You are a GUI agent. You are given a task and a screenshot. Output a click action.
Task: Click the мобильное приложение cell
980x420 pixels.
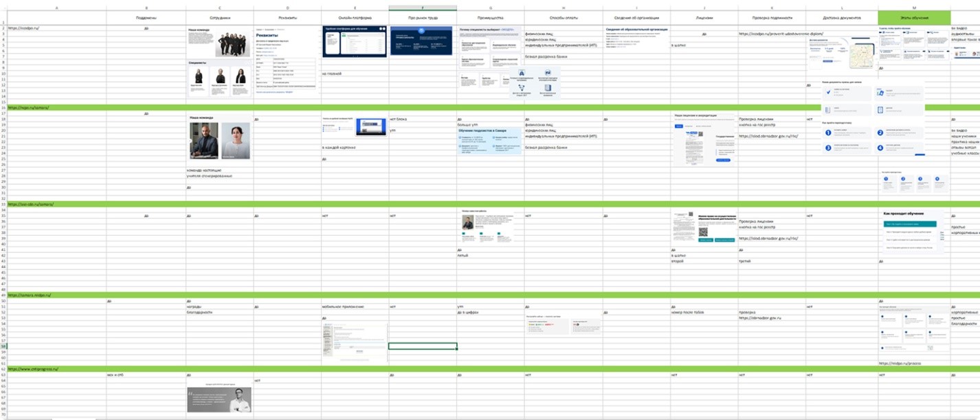(x=342, y=307)
